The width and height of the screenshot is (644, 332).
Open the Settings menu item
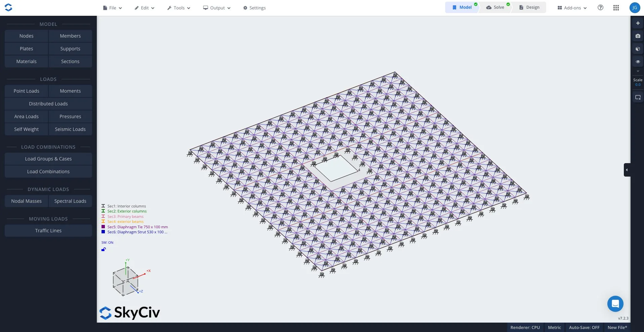254,8
